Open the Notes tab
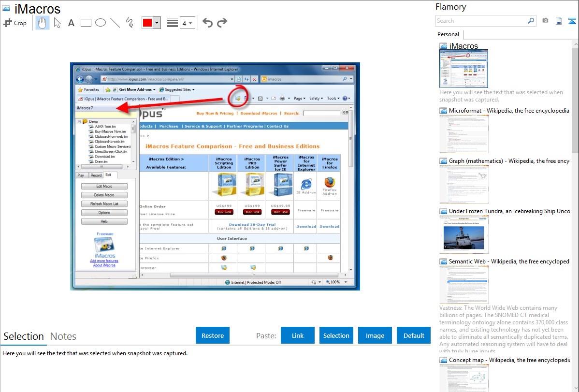 coord(63,336)
